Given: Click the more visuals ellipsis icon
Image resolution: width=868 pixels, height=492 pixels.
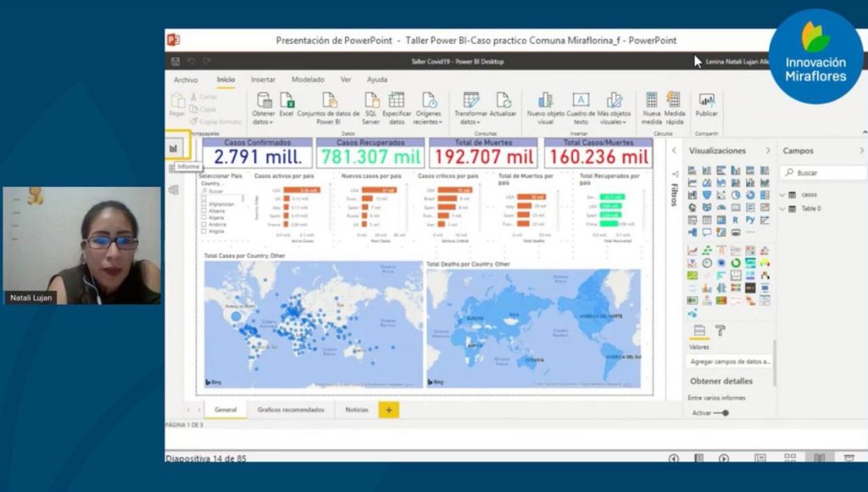Looking at the screenshot, I should tap(750, 232).
